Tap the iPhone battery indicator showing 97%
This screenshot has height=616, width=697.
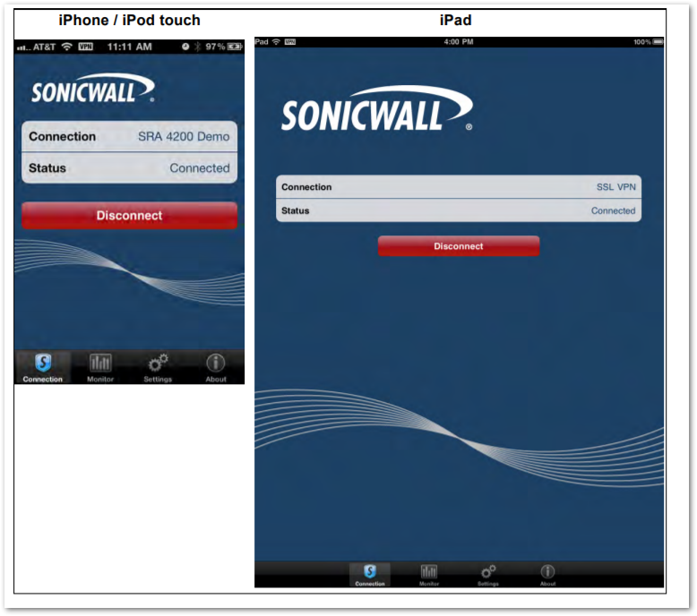[x=235, y=47]
